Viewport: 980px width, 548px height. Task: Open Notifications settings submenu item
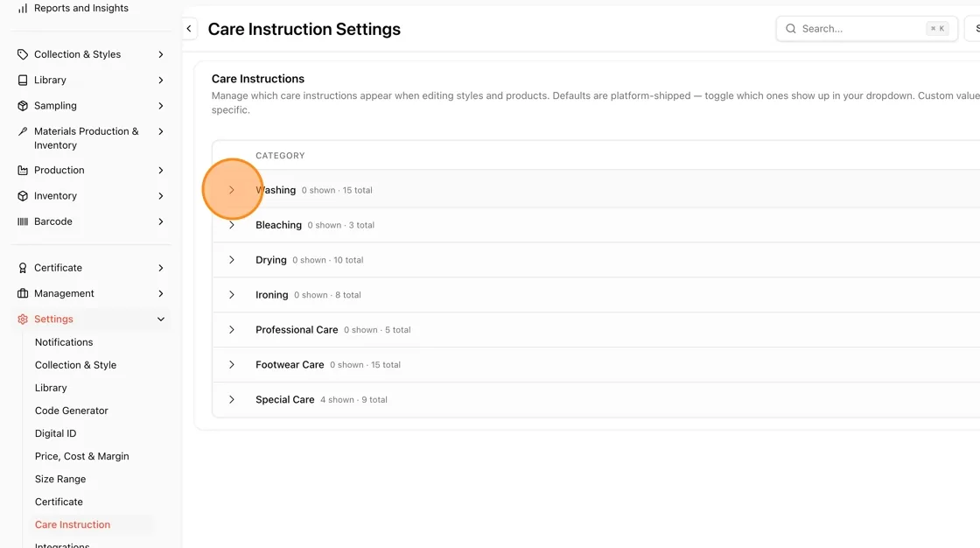click(x=64, y=342)
